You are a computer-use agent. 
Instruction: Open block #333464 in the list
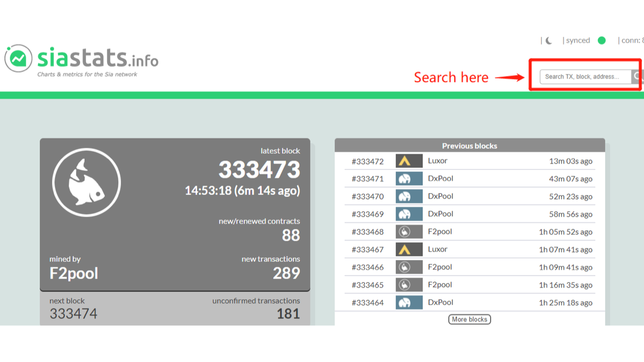[368, 303]
